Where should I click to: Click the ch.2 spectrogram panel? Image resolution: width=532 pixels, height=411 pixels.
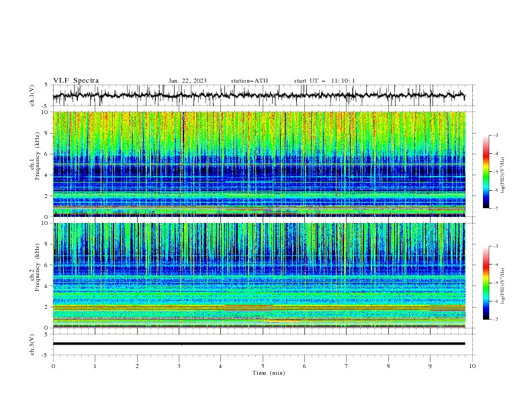[259, 275]
